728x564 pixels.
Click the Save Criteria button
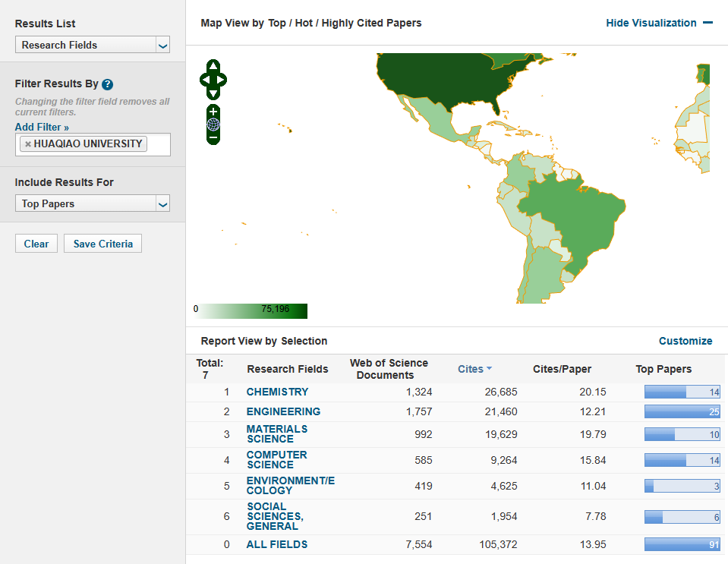point(102,244)
